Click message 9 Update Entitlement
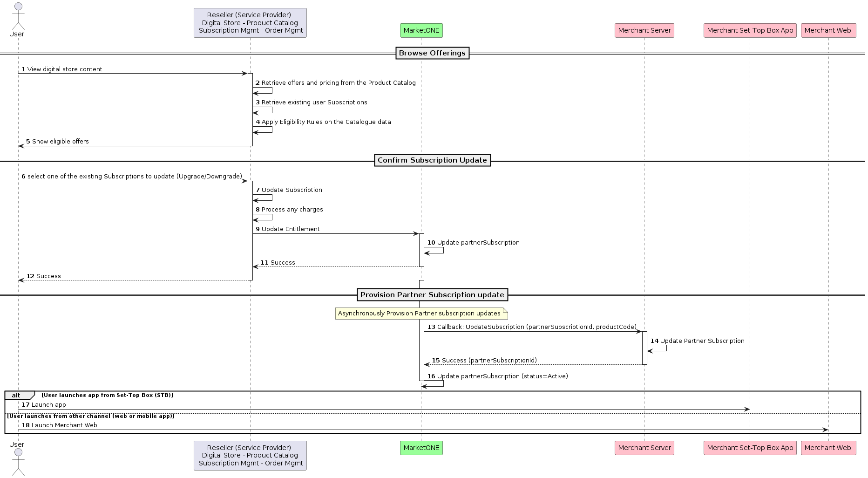868x478 pixels. pyautogui.click(x=287, y=229)
